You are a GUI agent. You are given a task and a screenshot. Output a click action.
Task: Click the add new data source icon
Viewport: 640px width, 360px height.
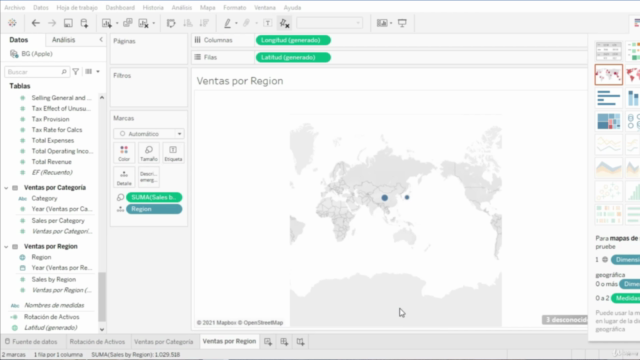[84, 23]
